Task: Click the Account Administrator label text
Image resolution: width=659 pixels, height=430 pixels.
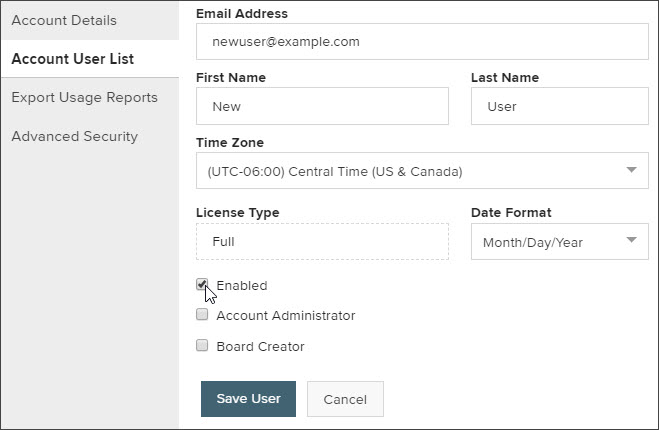Action: coord(286,316)
